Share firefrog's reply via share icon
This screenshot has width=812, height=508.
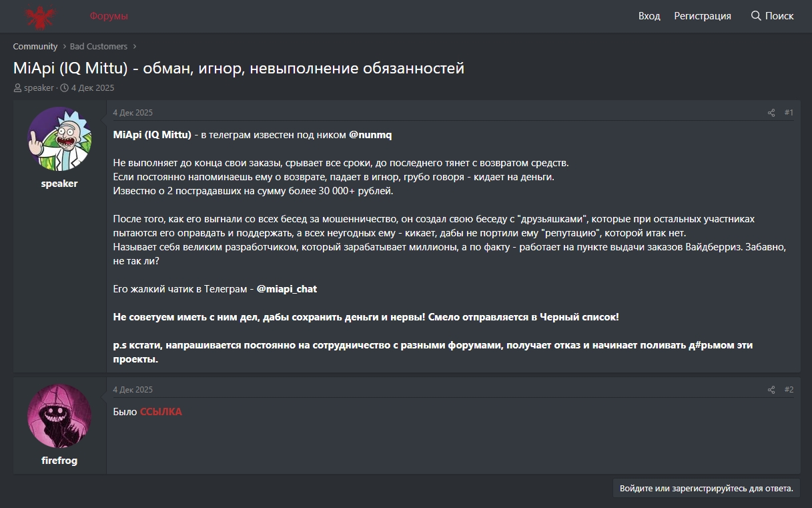771,390
